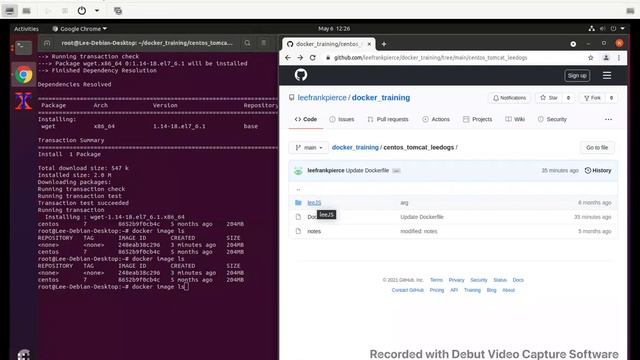Click Privacy footer link
This screenshot has height=360, width=640.
tap(456, 280)
